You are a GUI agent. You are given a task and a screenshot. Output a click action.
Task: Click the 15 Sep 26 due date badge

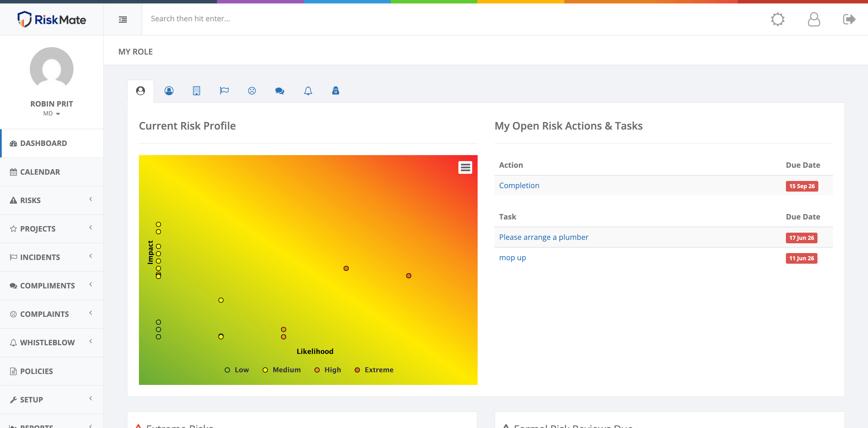[x=802, y=186]
